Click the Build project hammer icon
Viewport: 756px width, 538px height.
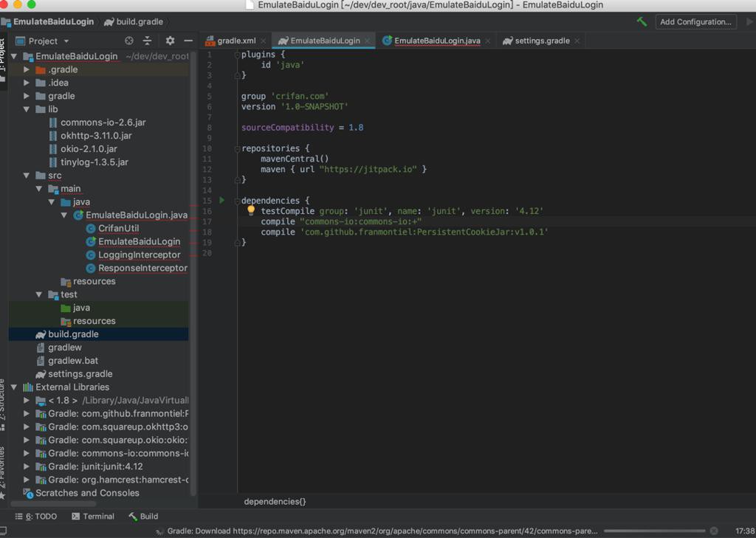click(642, 22)
